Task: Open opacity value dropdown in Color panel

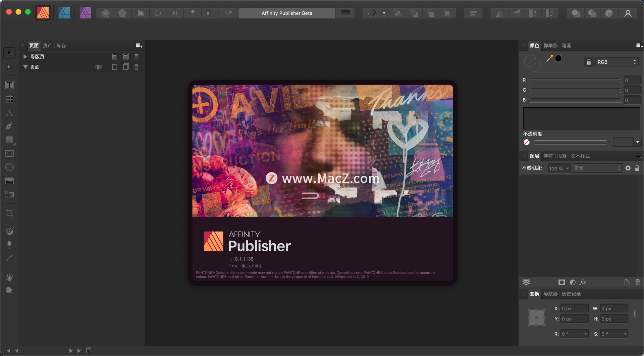Action: [x=637, y=142]
